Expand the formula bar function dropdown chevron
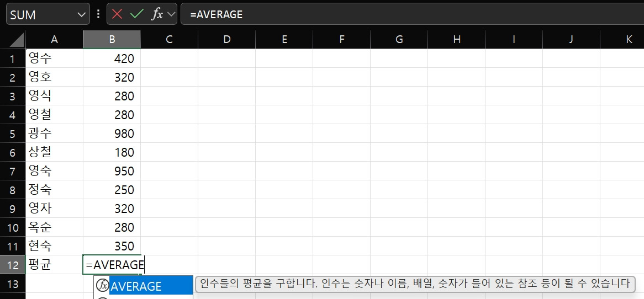This screenshot has width=644, height=299. coord(171,14)
